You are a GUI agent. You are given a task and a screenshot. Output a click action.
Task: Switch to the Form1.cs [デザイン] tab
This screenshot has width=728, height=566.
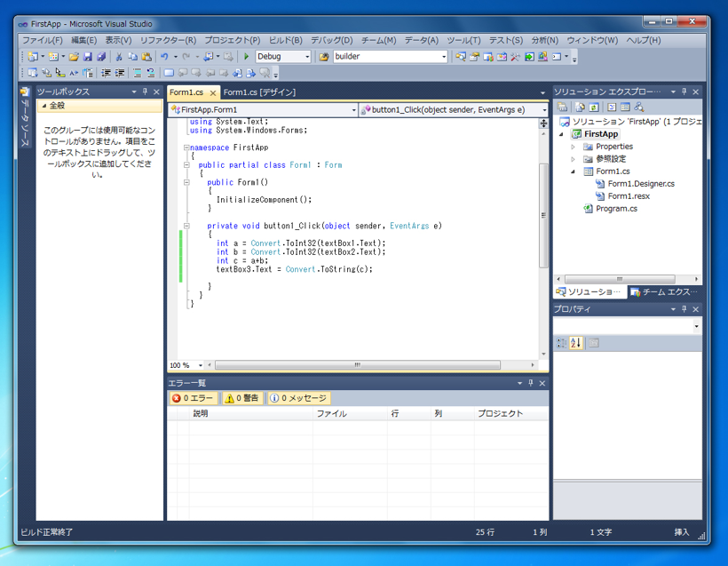(x=261, y=91)
